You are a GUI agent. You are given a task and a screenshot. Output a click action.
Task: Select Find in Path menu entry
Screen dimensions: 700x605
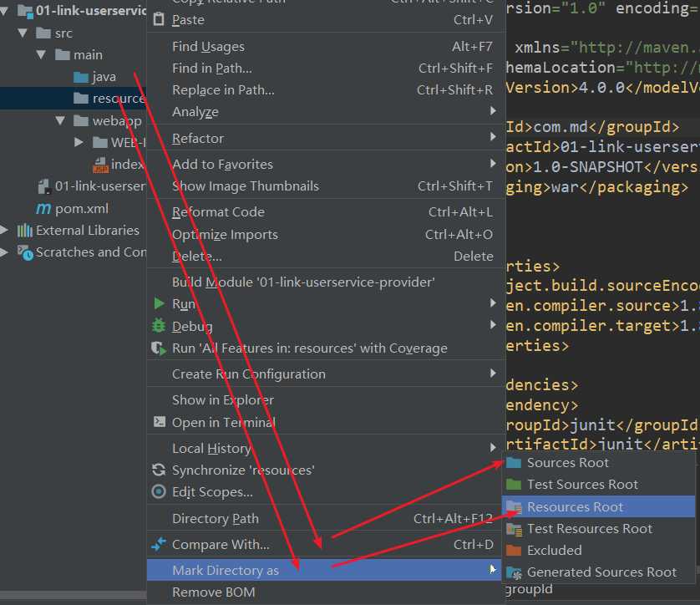pyautogui.click(x=326, y=69)
